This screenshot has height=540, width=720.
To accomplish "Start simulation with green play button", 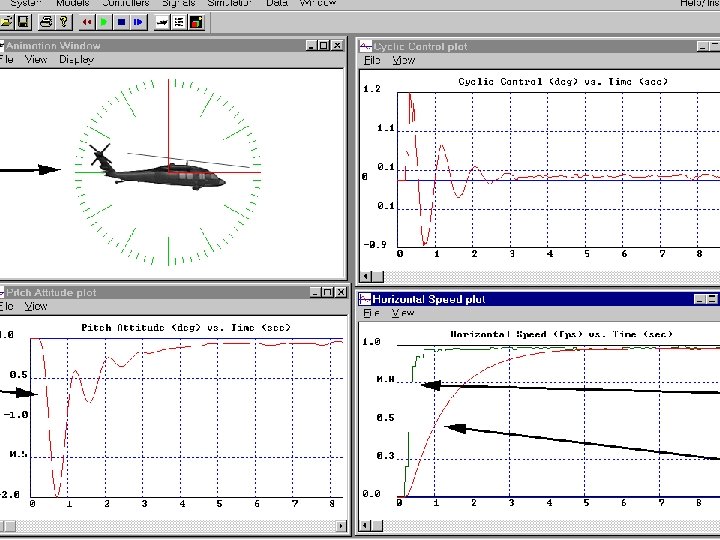I will pyautogui.click(x=104, y=21).
